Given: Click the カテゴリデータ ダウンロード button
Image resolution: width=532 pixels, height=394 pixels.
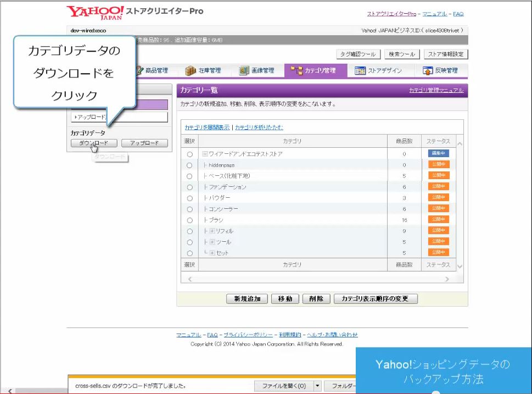Looking at the screenshot, I should 94,143.
